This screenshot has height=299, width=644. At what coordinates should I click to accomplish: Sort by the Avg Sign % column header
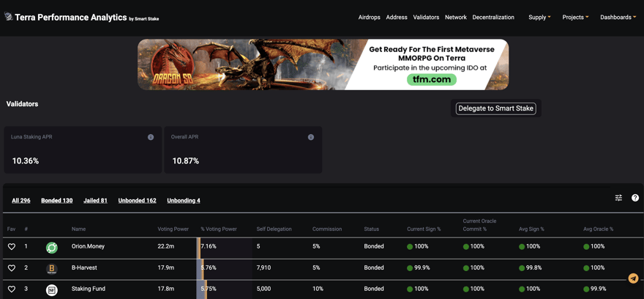(531, 229)
